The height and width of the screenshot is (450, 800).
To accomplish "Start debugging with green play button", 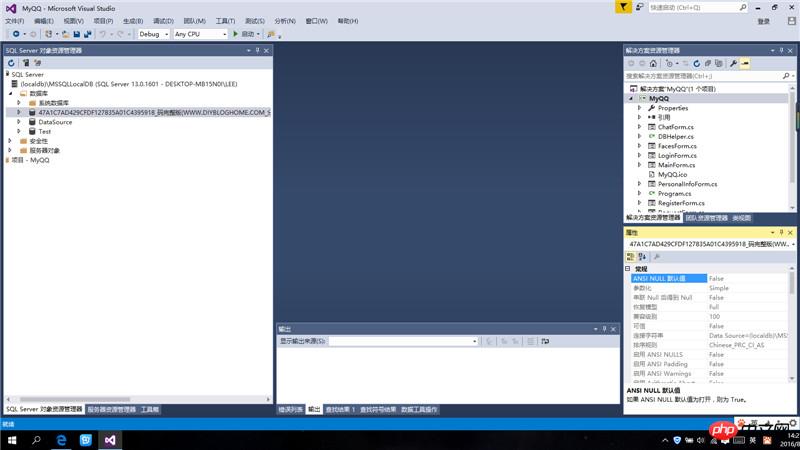I will point(235,34).
